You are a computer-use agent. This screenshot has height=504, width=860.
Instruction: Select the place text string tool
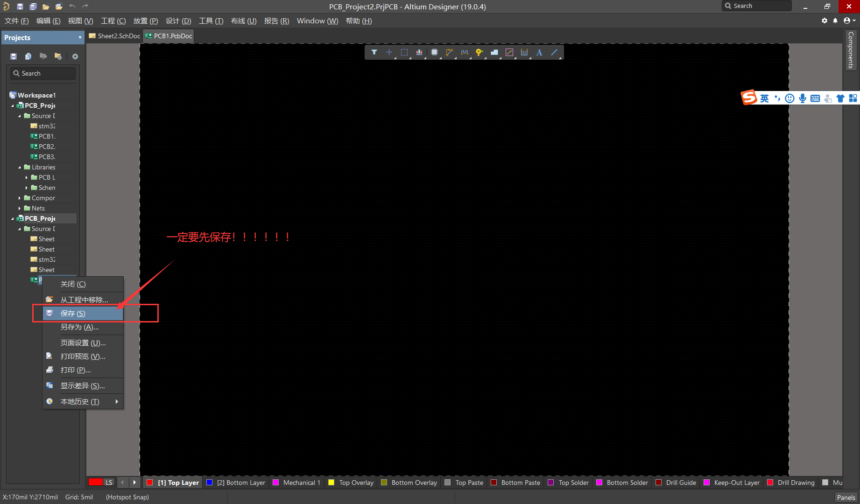[x=539, y=52]
